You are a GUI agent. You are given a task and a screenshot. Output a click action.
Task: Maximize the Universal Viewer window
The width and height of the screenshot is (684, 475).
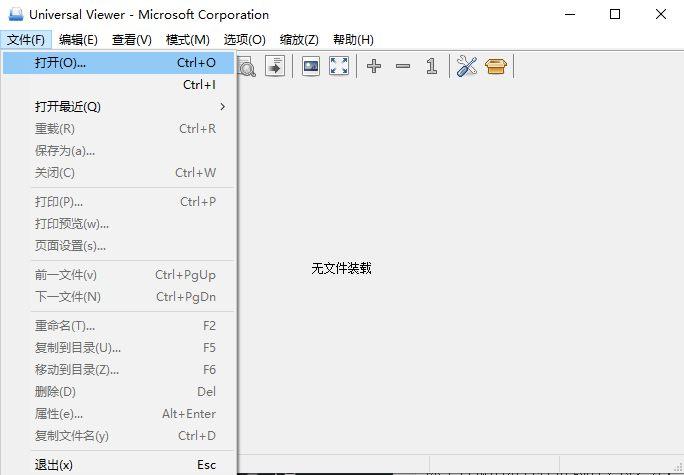[x=615, y=14]
